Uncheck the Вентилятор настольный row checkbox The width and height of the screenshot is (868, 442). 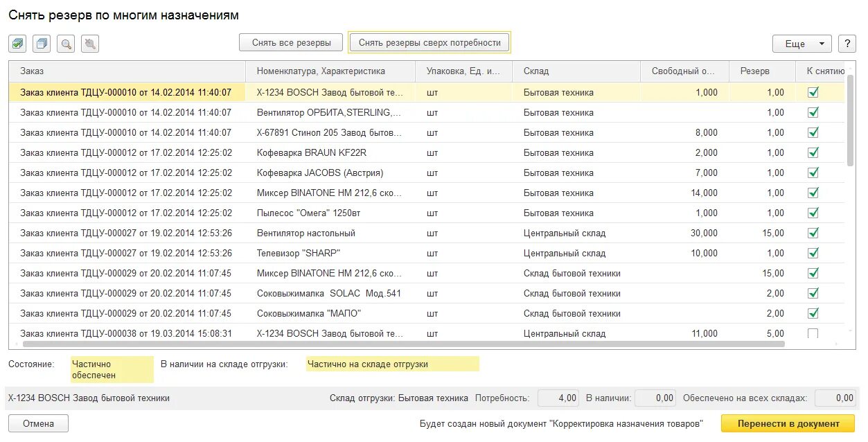(813, 233)
